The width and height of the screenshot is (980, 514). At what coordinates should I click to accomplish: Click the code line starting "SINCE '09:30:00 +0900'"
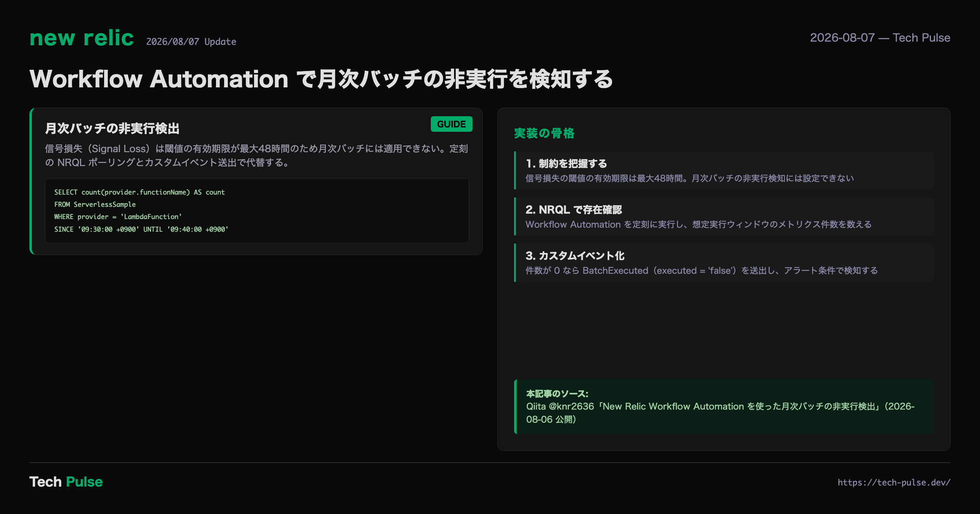141,229
